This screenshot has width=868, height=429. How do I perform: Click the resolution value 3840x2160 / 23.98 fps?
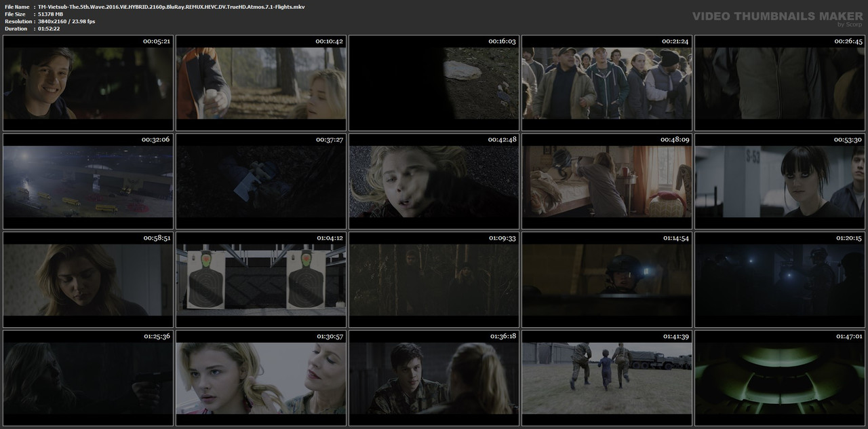66,22
